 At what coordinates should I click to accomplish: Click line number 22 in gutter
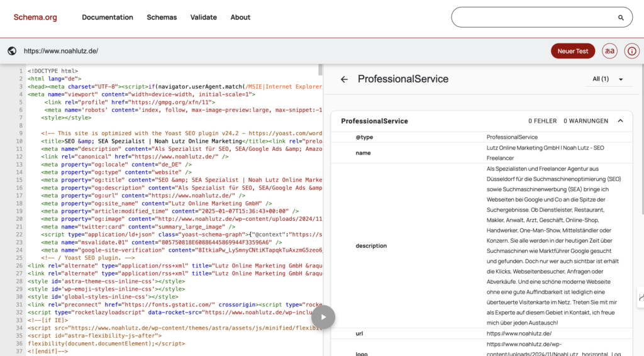click(19, 235)
